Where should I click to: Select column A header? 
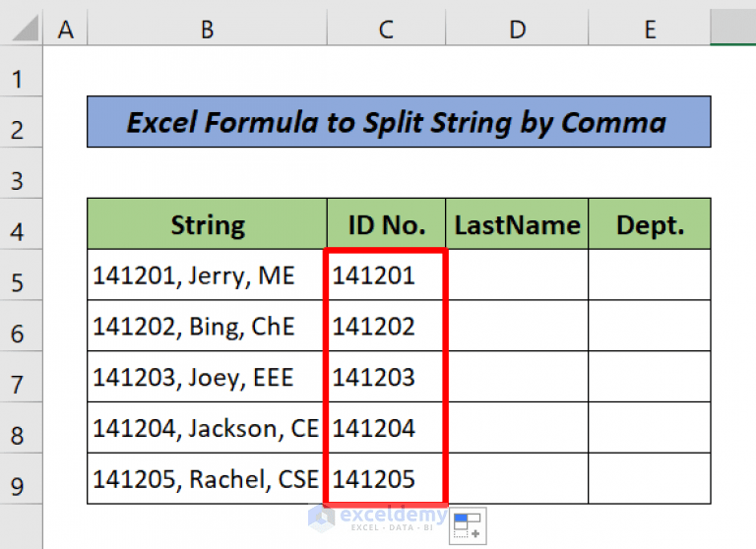[66, 29]
